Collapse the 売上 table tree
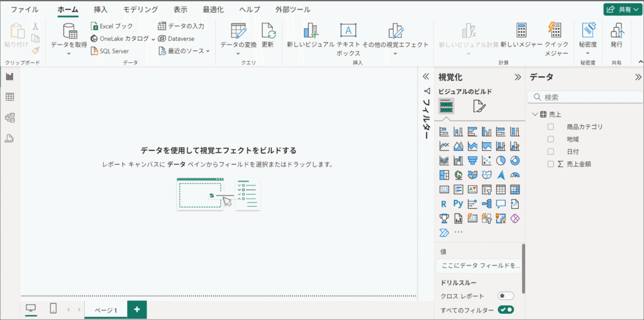This screenshot has height=320, width=644. [535, 114]
